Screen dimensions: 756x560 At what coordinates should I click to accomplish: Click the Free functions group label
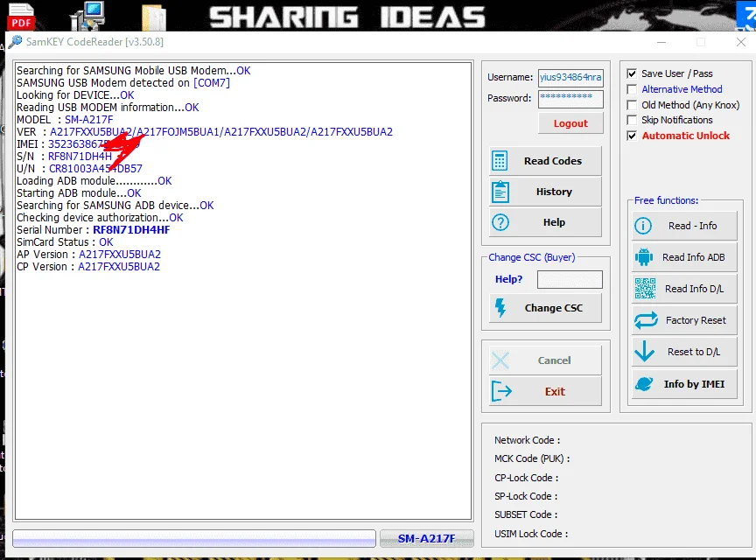666,200
